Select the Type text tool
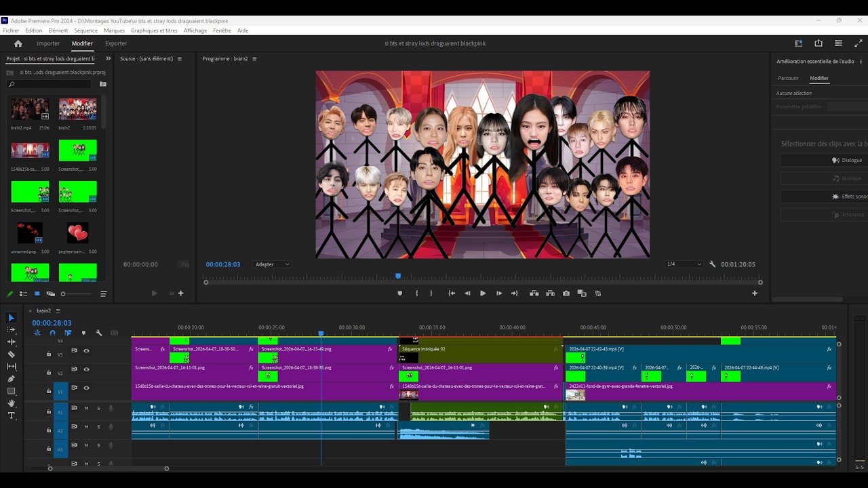This screenshot has width=868, height=488. coord(11,415)
